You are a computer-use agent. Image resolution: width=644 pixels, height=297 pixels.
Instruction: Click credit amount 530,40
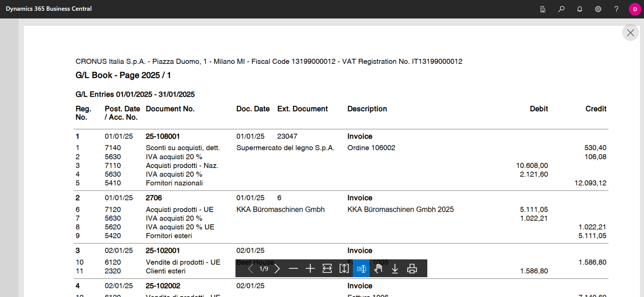click(595, 148)
